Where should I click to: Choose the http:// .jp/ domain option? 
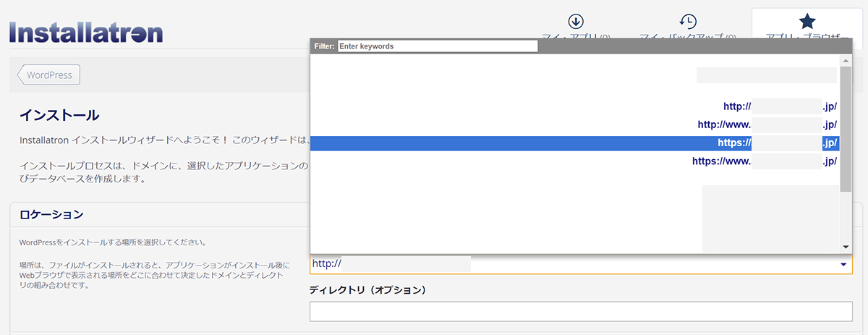[575, 106]
